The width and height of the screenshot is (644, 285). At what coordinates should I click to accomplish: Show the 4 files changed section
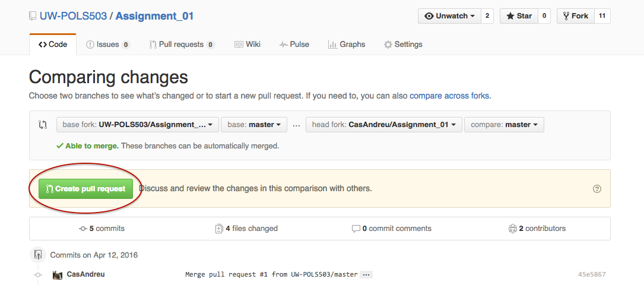246,229
